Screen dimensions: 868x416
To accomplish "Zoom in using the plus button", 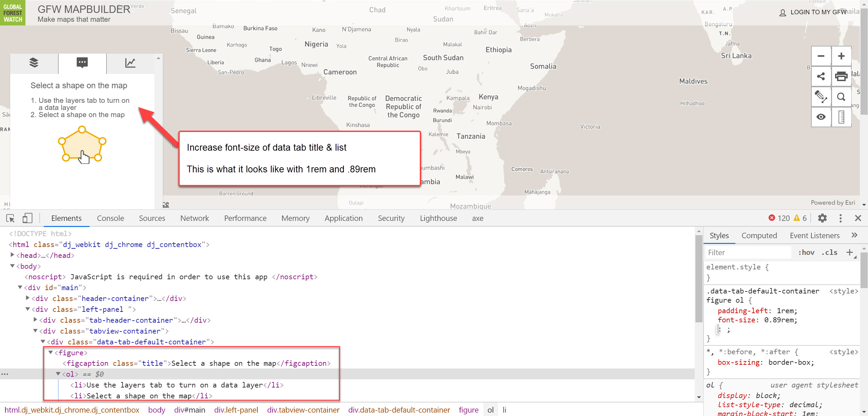I will 841,56.
